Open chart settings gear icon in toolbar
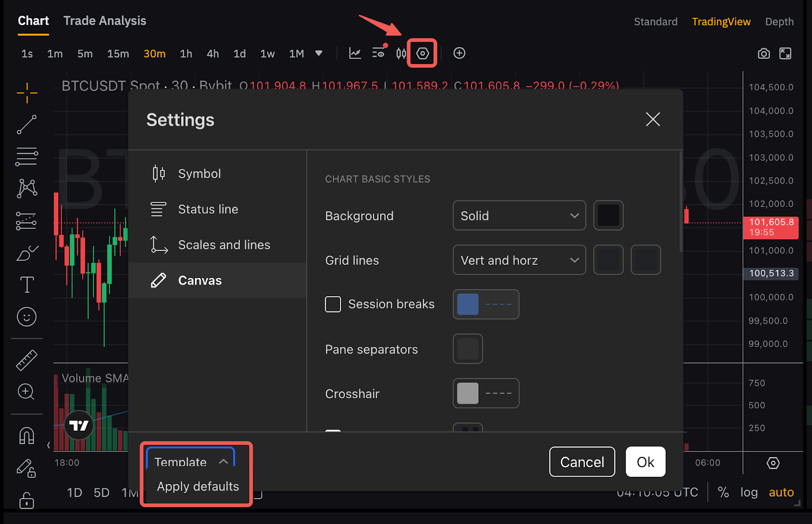Image resolution: width=812 pixels, height=524 pixels. pos(422,53)
